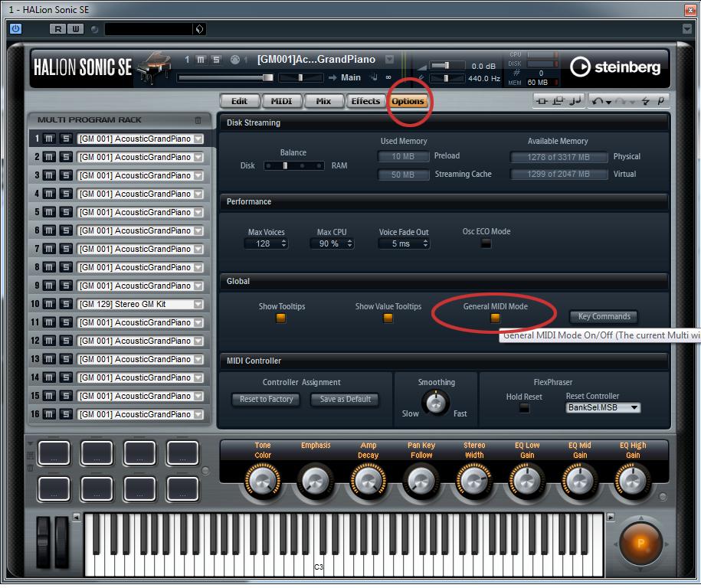Mute the program slot in header
701x588 pixels.
(201, 60)
